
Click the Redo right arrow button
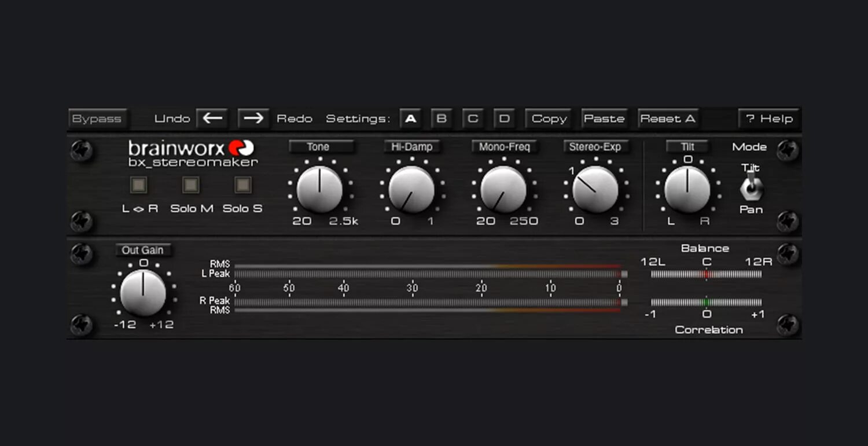[253, 119]
